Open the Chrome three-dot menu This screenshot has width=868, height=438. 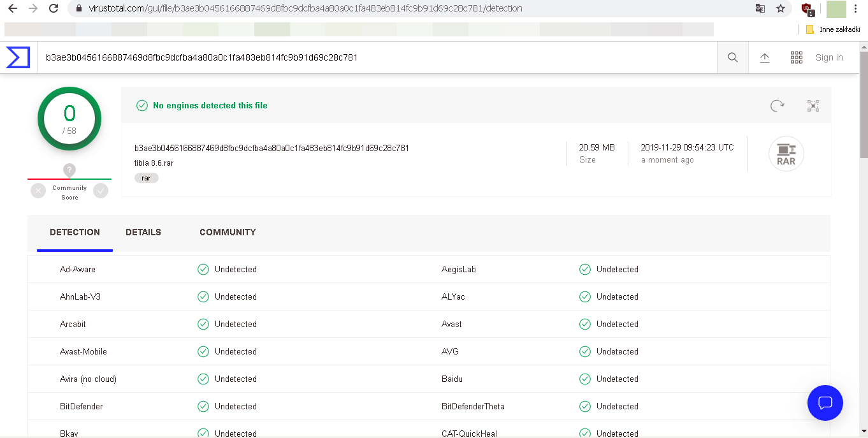pos(855,8)
